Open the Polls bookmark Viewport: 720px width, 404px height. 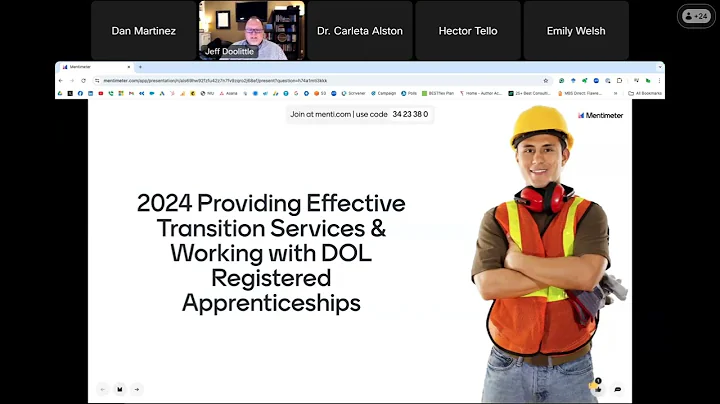409,93
